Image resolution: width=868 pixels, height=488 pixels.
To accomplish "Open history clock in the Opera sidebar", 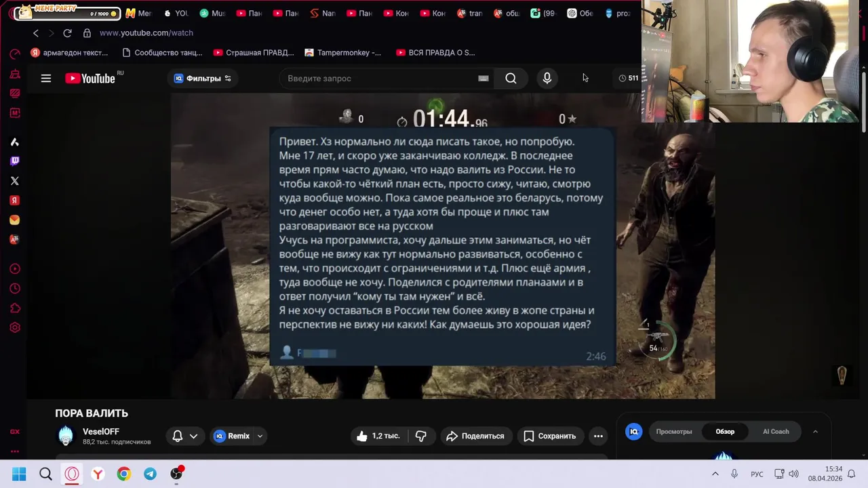I will pos(15,288).
